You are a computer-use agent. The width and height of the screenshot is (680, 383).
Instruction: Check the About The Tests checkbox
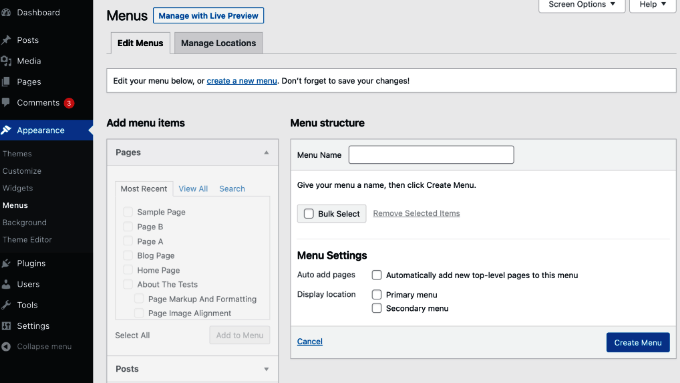click(128, 284)
